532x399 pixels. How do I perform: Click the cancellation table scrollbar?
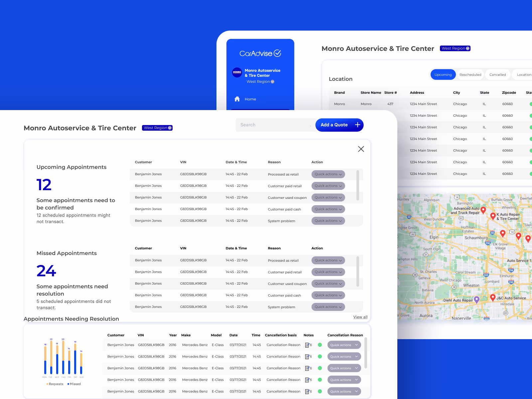(366, 353)
